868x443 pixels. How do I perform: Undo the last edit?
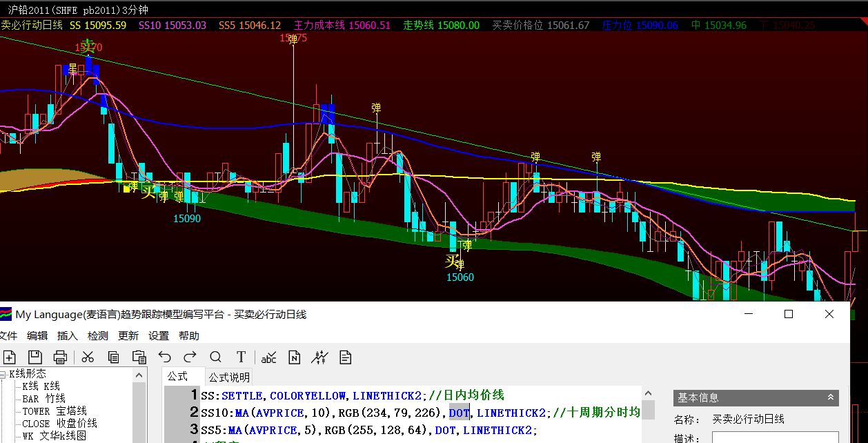click(x=164, y=357)
